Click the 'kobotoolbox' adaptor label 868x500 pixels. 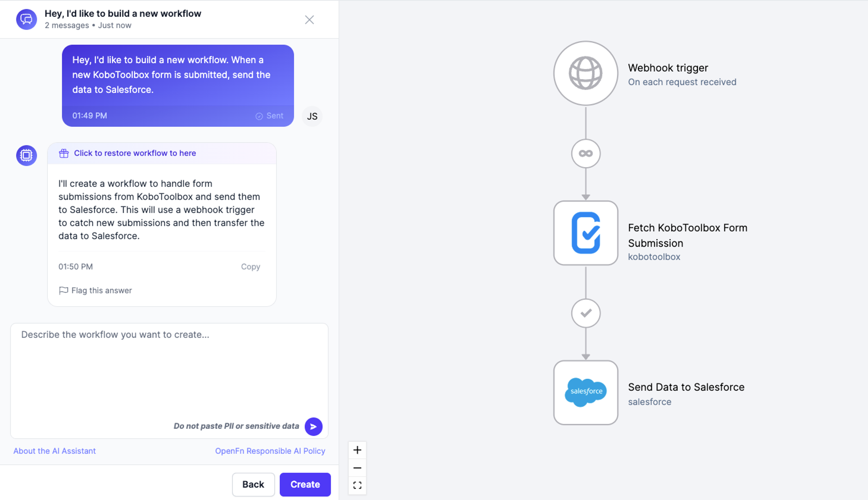654,257
